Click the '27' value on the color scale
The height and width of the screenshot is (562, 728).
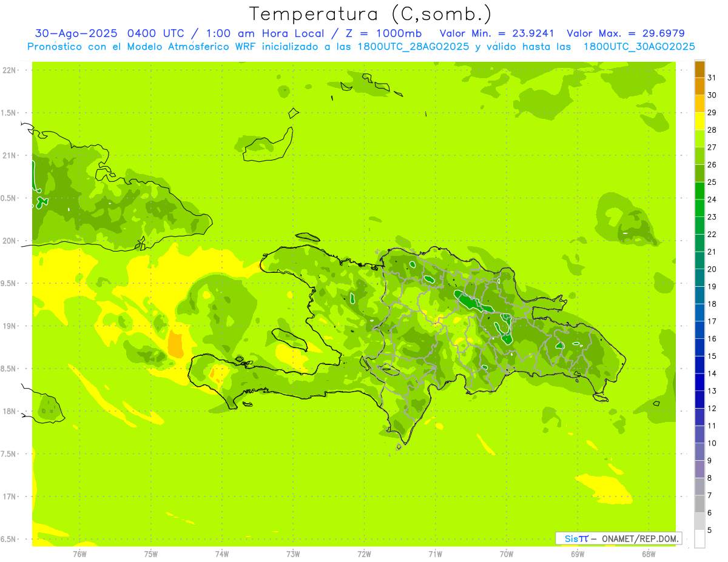712,147
